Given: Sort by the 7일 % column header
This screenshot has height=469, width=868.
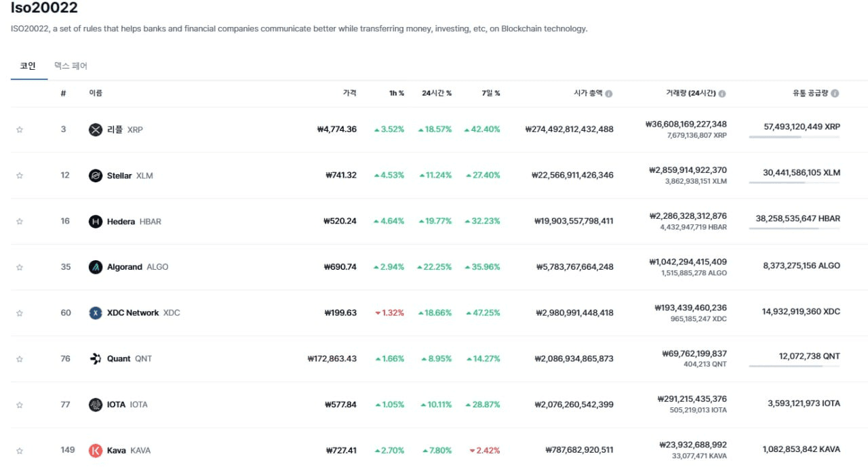Looking at the screenshot, I should click(x=490, y=94).
